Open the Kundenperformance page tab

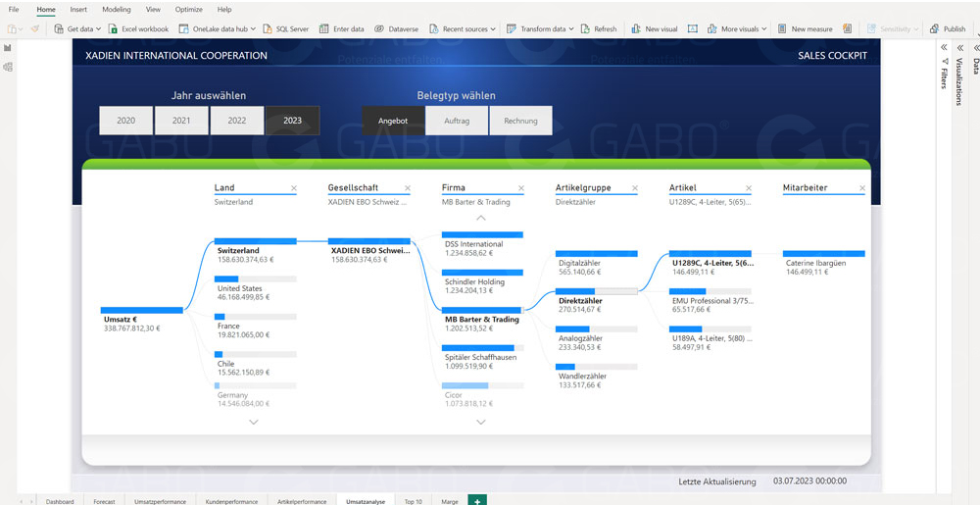232,501
